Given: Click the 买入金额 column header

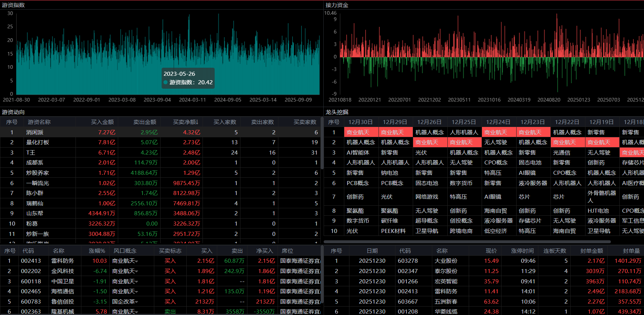Looking at the screenshot, I should [x=102, y=122].
